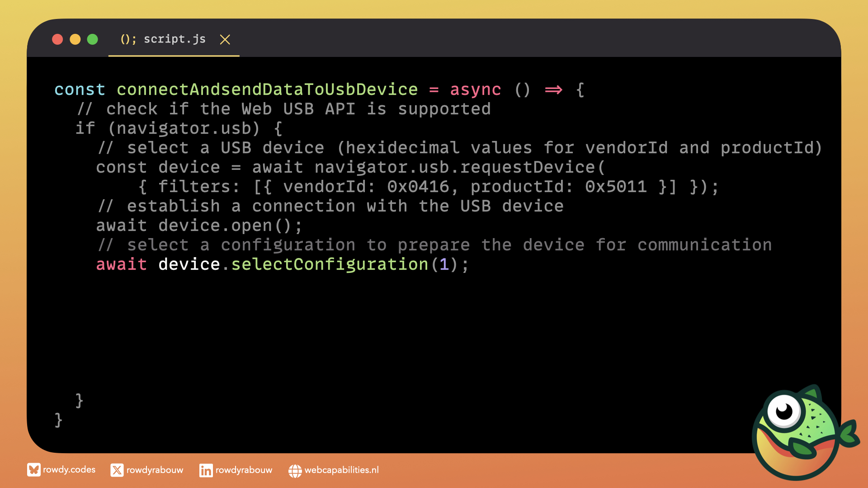
Task: Click the (); file icon in tab
Action: [128, 39]
